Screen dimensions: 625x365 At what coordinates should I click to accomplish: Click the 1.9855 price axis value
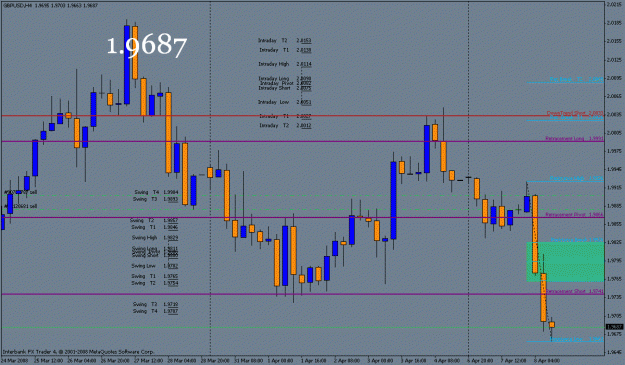pos(614,224)
